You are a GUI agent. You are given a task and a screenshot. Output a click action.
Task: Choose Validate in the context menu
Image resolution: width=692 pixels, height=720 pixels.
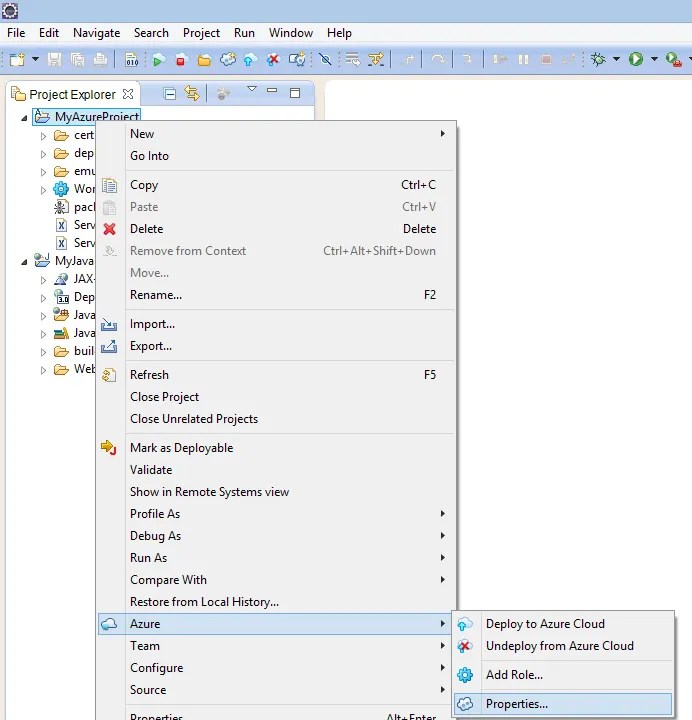[277, 470]
